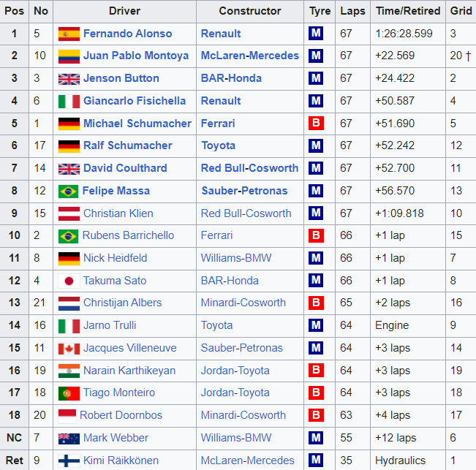Screen dimensions: 476x470
Task: Click the Canadian flag beside Jacques Villeneuve
Action: click(69, 349)
